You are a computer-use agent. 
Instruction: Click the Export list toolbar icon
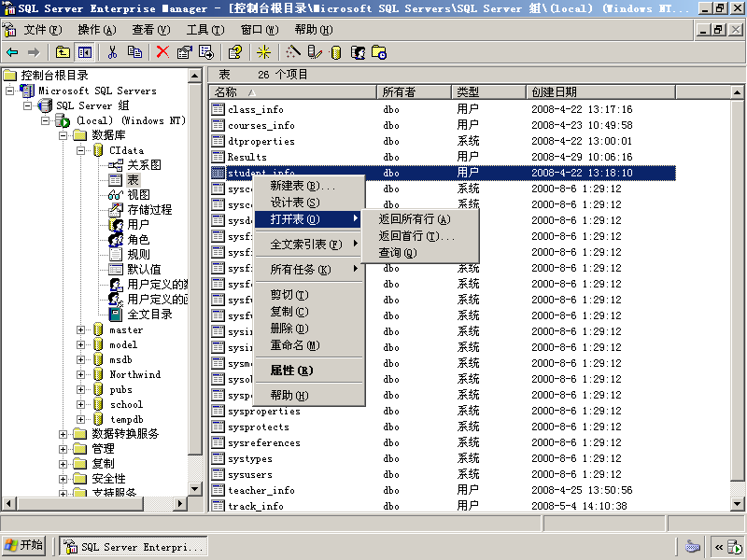pos(206,52)
